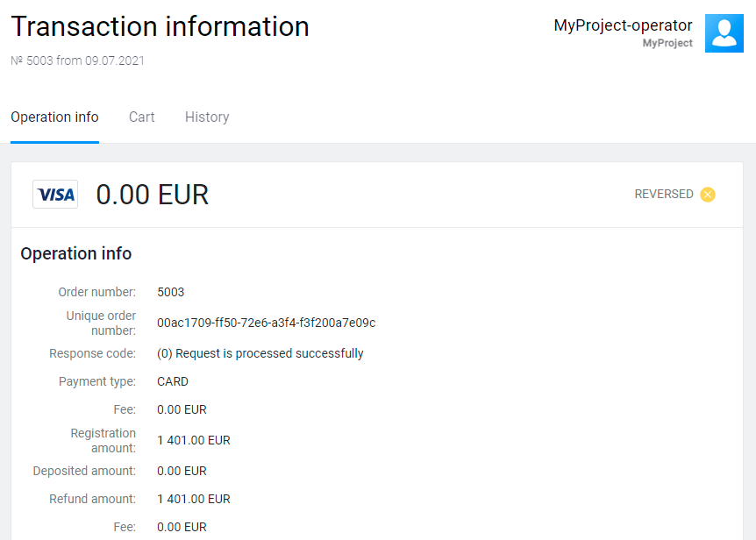Viewport: 756px width, 540px height.
Task: Click the Visa card logo
Action: click(x=55, y=195)
